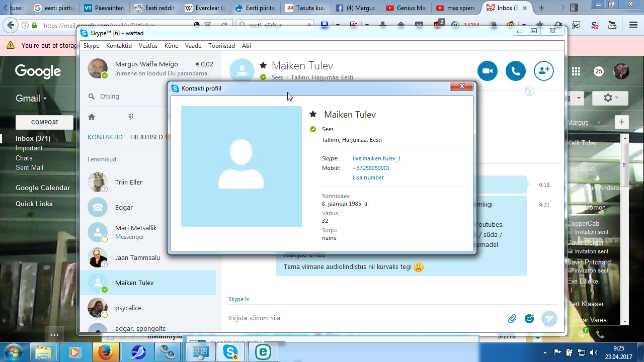Open Sent Mail in Gmail
The height and width of the screenshot is (362, 644).
[x=29, y=167]
